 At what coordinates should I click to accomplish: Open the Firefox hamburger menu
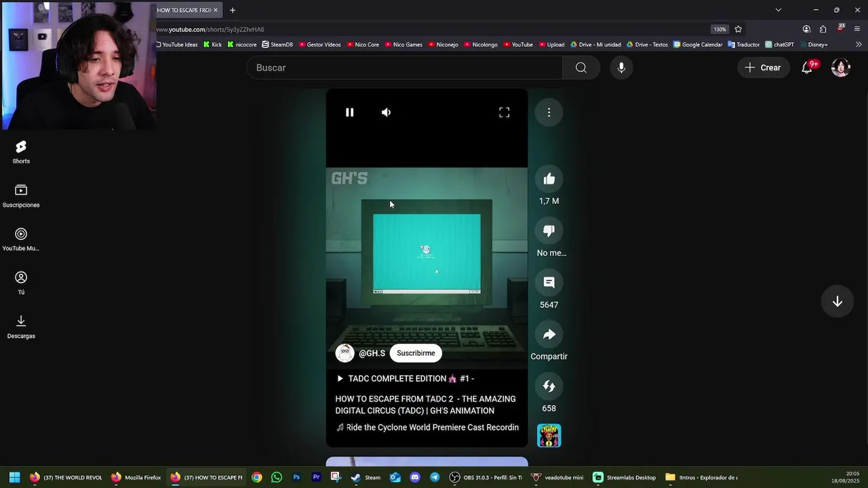coord(857,29)
